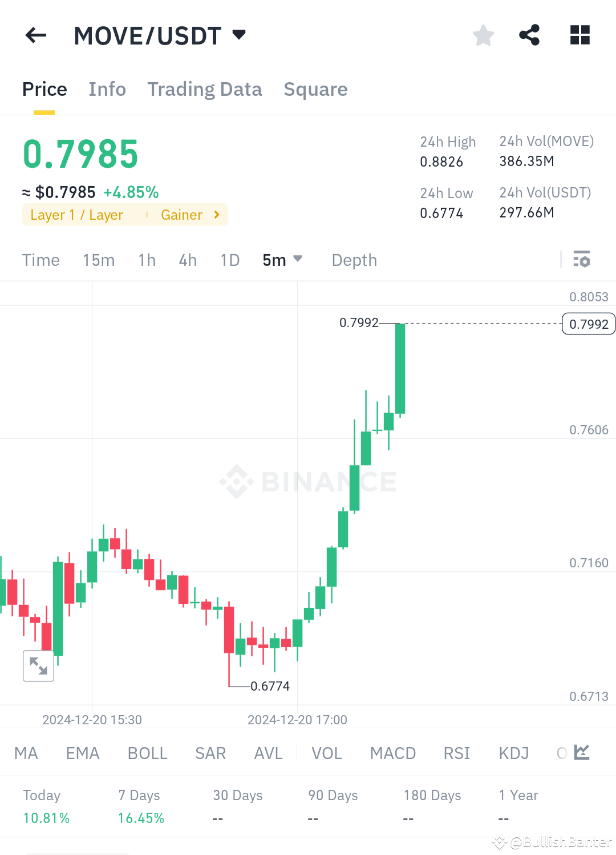Toggle the BOLL indicator on

pyautogui.click(x=147, y=753)
